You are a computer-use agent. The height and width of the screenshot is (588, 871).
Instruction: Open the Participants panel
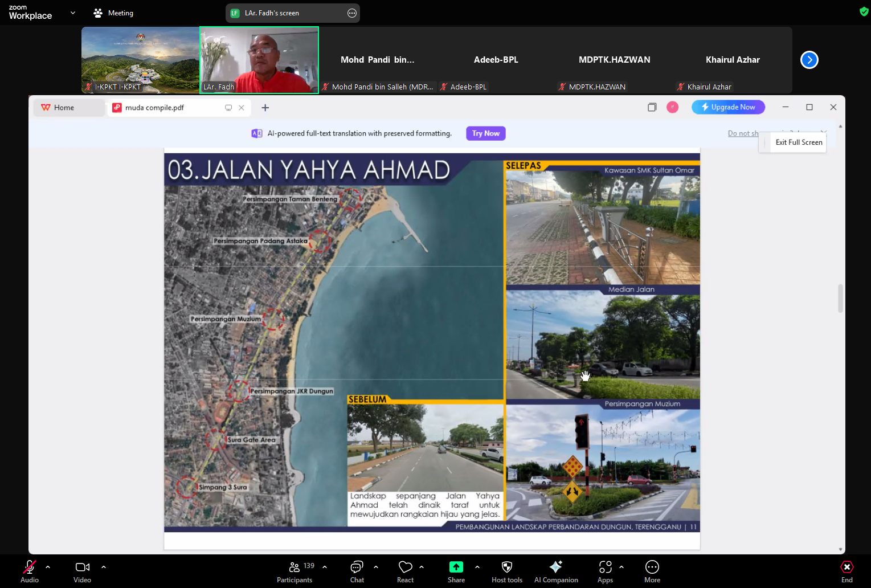295,571
